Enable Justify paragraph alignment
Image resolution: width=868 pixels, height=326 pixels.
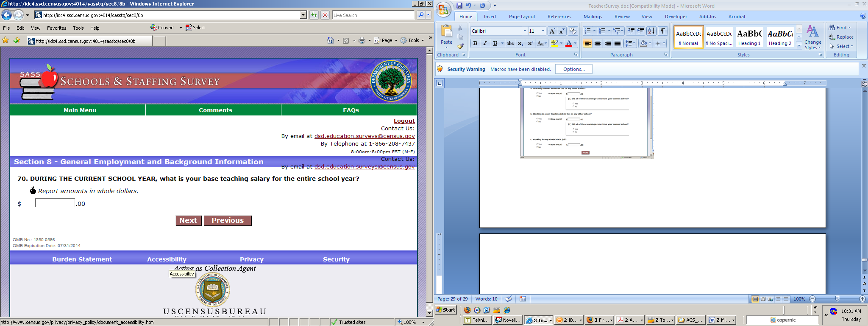618,43
